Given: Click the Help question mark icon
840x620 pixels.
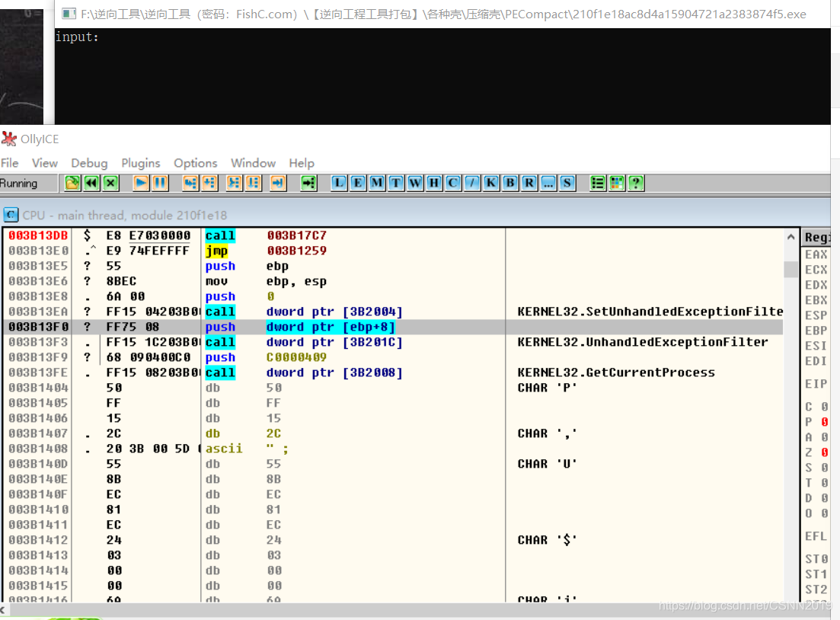Looking at the screenshot, I should 636,184.
